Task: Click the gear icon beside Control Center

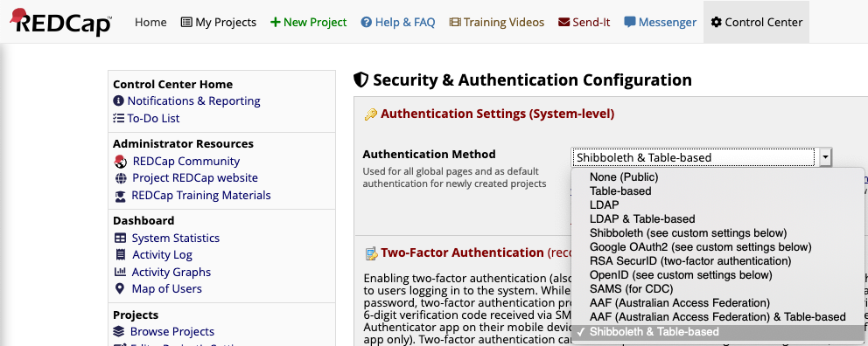Action: pos(717,22)
